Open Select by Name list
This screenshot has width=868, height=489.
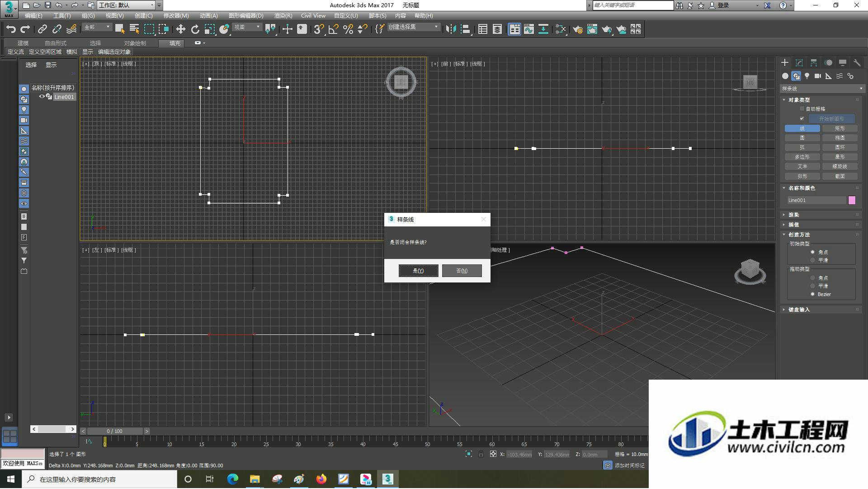point(134,29)
